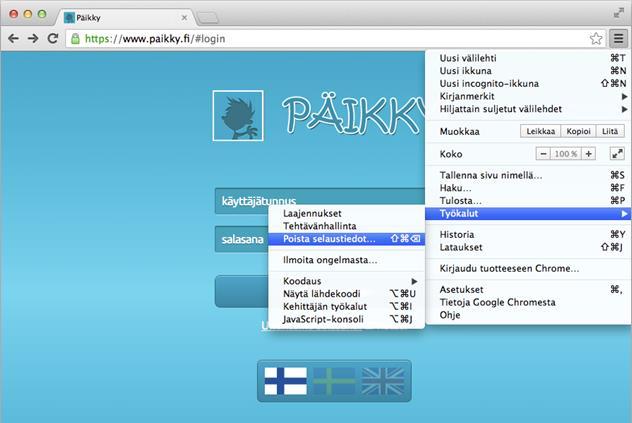The image size is (632, 423).
Task: Choose Näytä lähdekoodi
Action: pyautogui.click(x=347, y=294)
